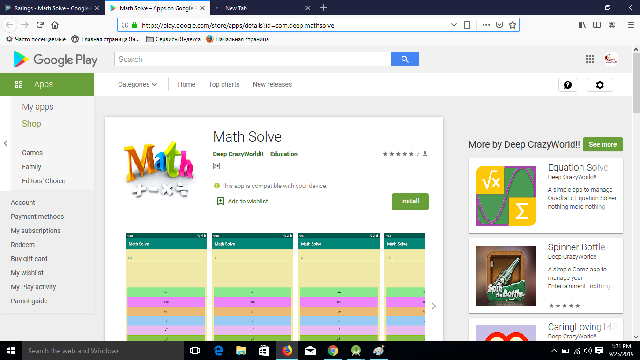Open Windows Start menu
This screenshot has height=360, width=640.
tap(11, 351)
